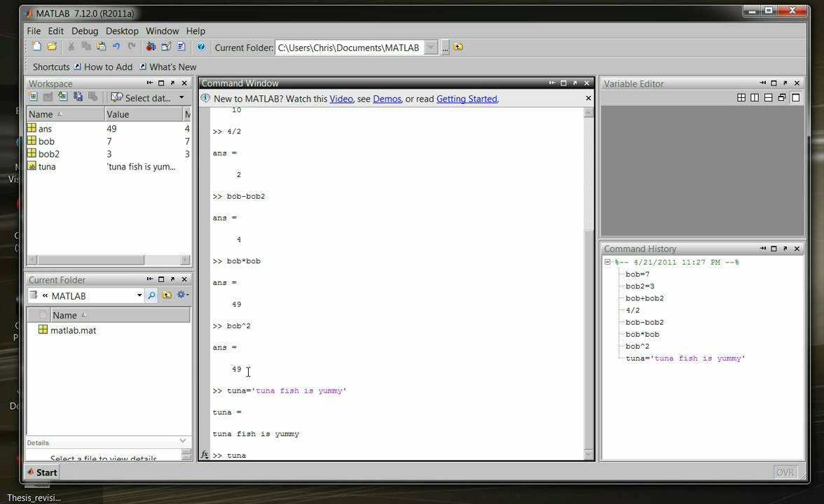This screenshot has height=504, width=824.
Task: Minimize the Variable Editor panel
Action: pyautogui.click(x=762, y=83)
